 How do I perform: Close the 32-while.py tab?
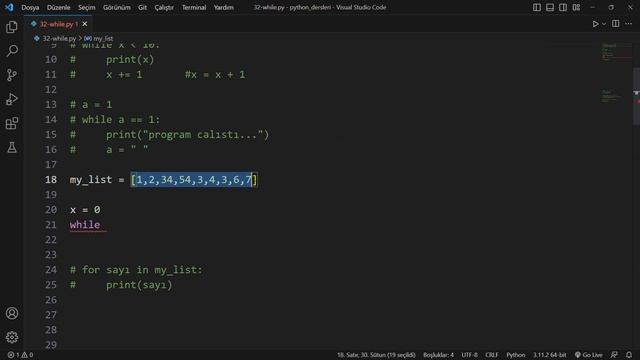point(85,24)
